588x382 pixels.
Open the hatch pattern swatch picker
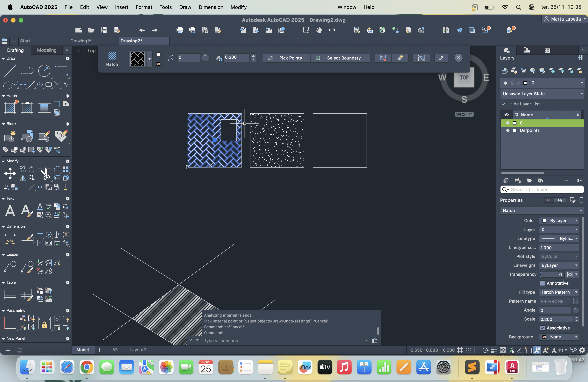[x=149, y=59]
